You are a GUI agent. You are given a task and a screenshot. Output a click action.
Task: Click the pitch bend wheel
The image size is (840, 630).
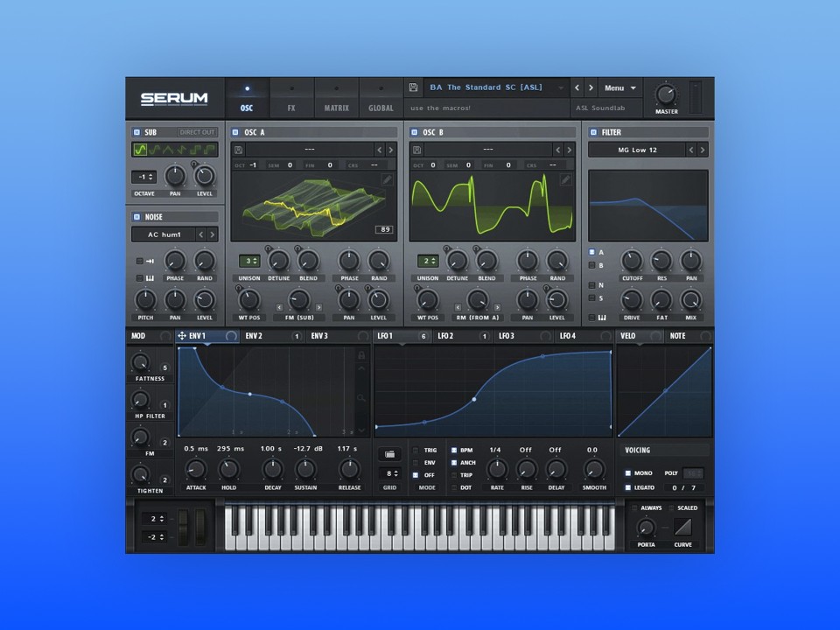tap(183, 528)
